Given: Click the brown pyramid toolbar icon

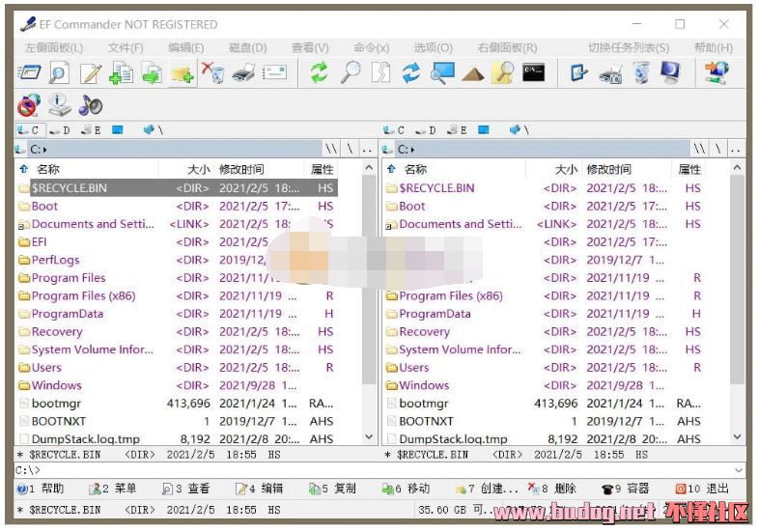Looking at the screenshot, I should (x=473, y=74).
